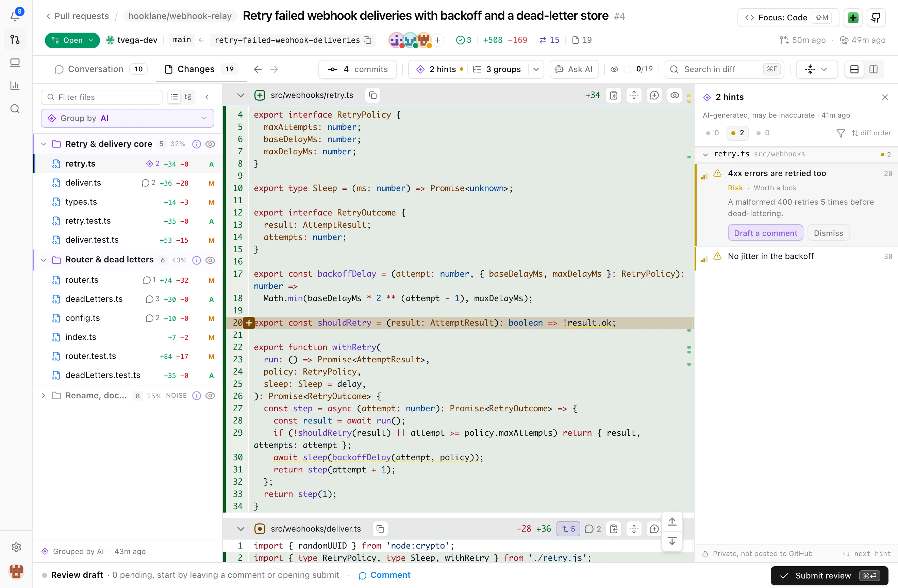Viewport: 898px width, 588px height.
Task: Copy branch name retry-failed-webhook-deliveries
Action: pyautogui.click(x=367, y=40)
